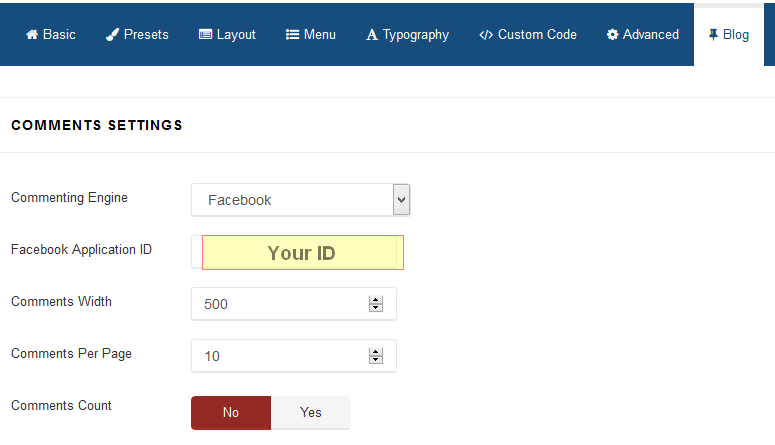Click the Commenting Engine dropdown arrow

tap(401, 200)
